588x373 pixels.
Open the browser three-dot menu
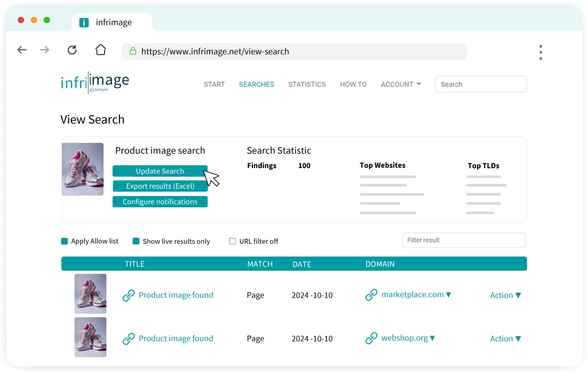point(541,52)
